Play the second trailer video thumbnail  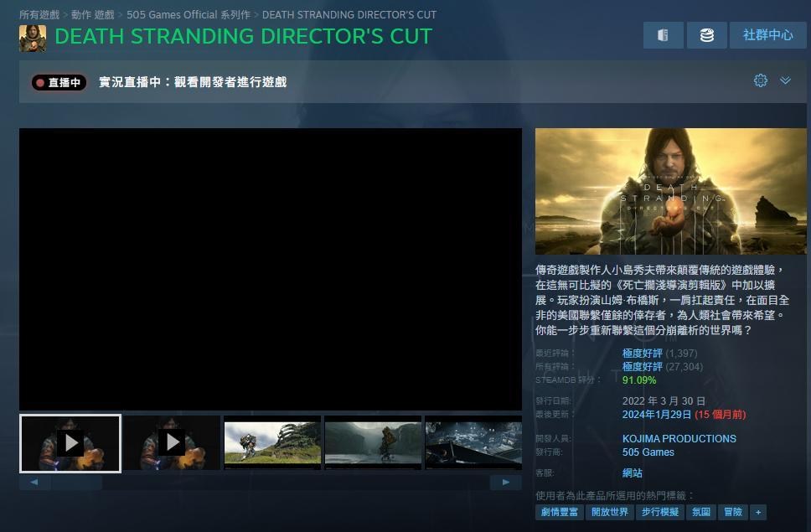pos(171,443)
